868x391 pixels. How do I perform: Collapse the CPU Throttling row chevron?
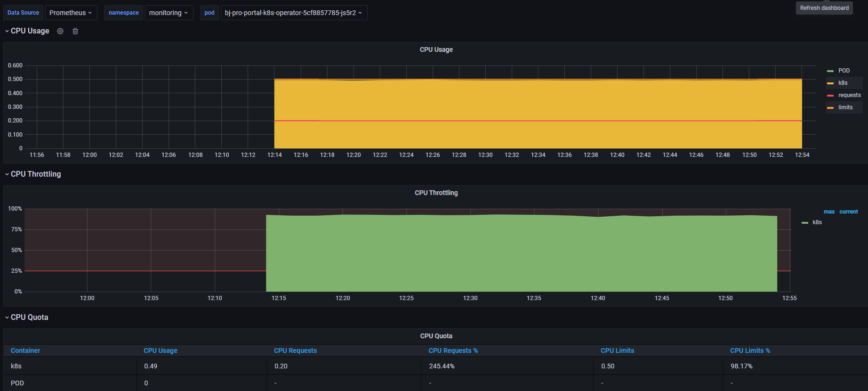coord(7,174)
